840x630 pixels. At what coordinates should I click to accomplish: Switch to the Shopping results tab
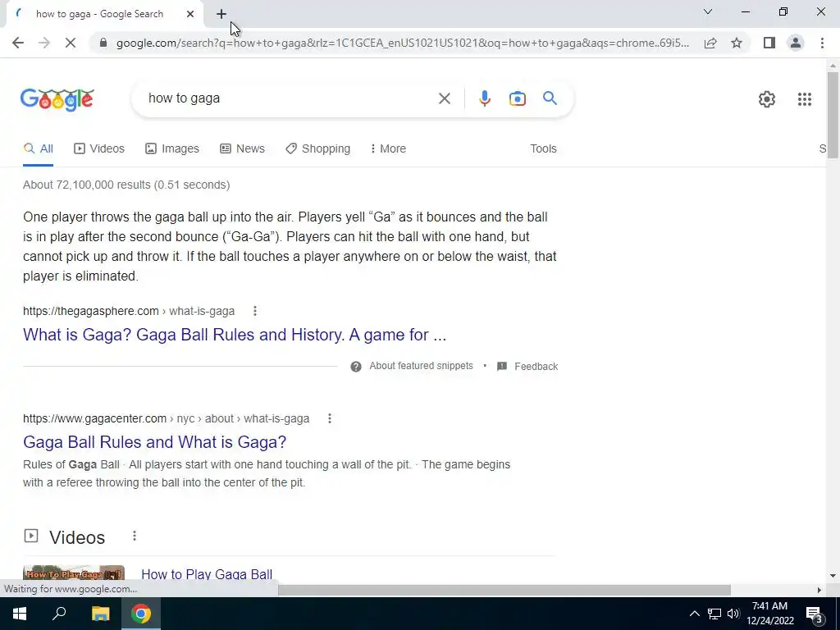point(317,149)
